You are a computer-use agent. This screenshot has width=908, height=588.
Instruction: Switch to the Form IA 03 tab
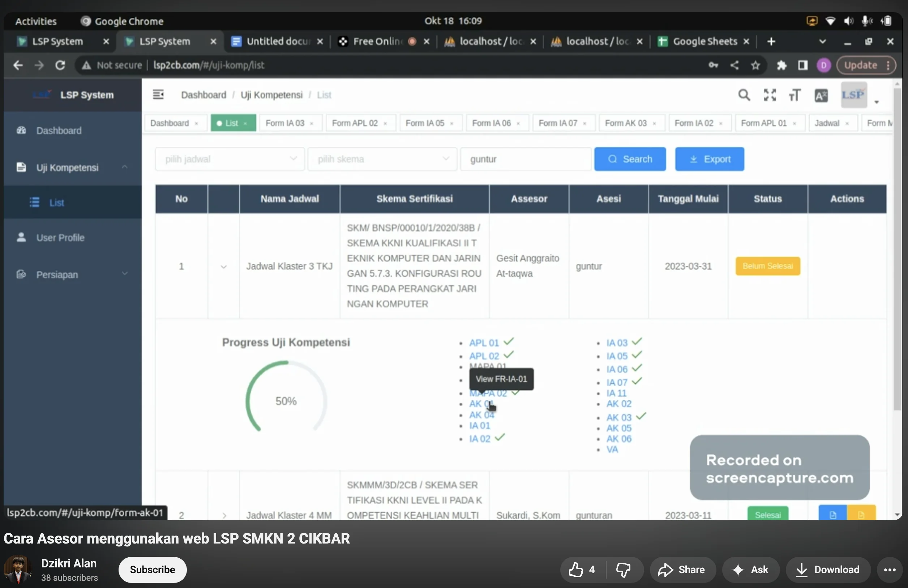pos(285,123)
